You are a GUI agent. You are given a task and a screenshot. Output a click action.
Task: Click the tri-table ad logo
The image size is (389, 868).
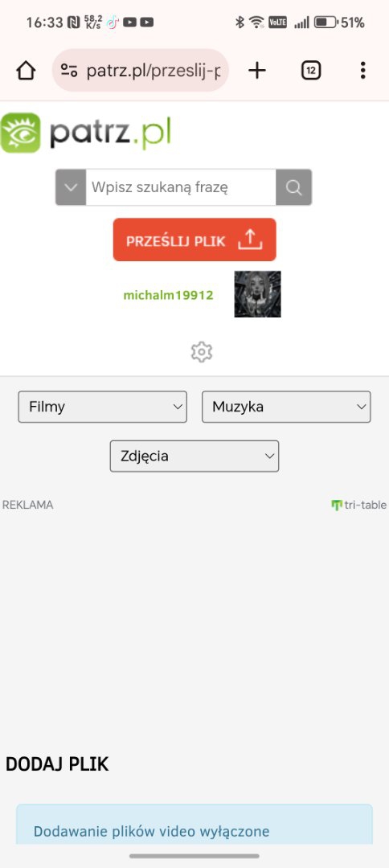358,505
